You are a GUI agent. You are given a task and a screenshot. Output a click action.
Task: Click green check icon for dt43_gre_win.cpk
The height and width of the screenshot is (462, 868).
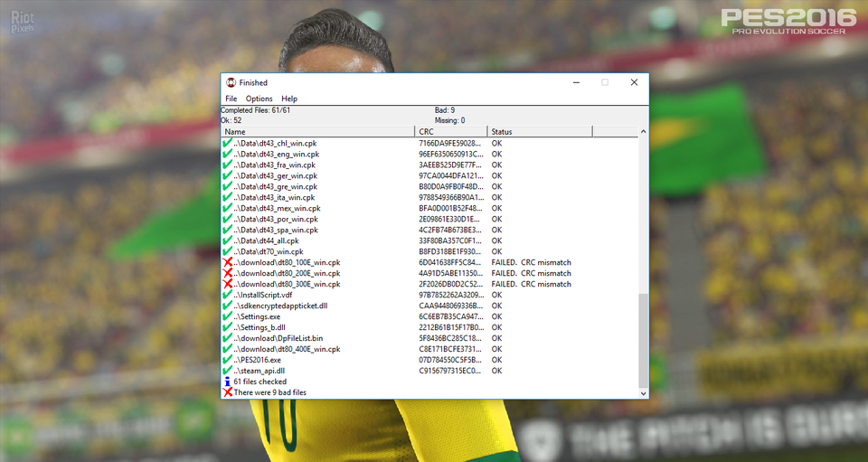(228, 186)
